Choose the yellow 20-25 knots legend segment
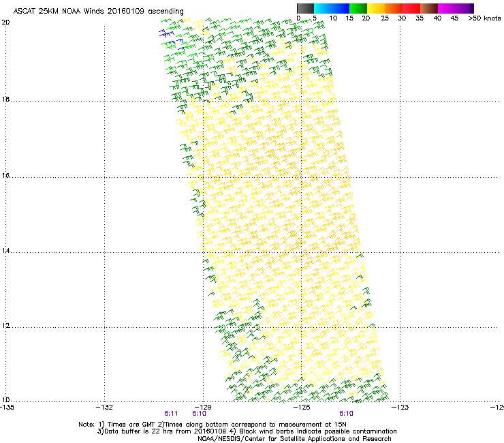Screen dimensions: 504x443 pos(376,8)
